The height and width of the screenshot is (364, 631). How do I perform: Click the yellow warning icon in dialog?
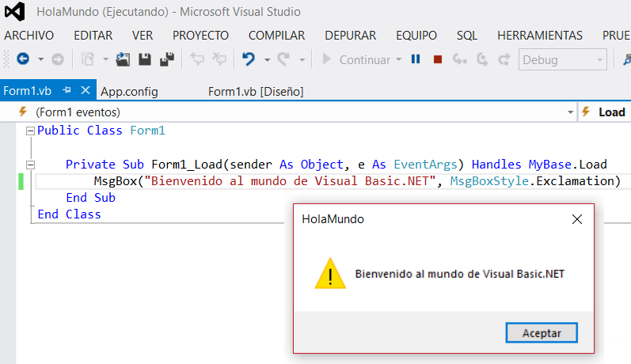point(330,274)
